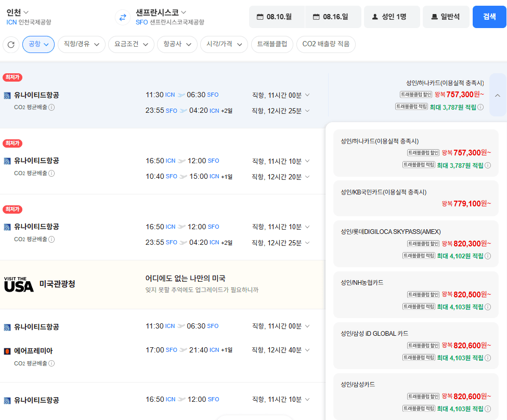Viewport: 507px width, 420px height.
Task: Click the calendar icon beside 08.10.월
Action: click(260, 17)
